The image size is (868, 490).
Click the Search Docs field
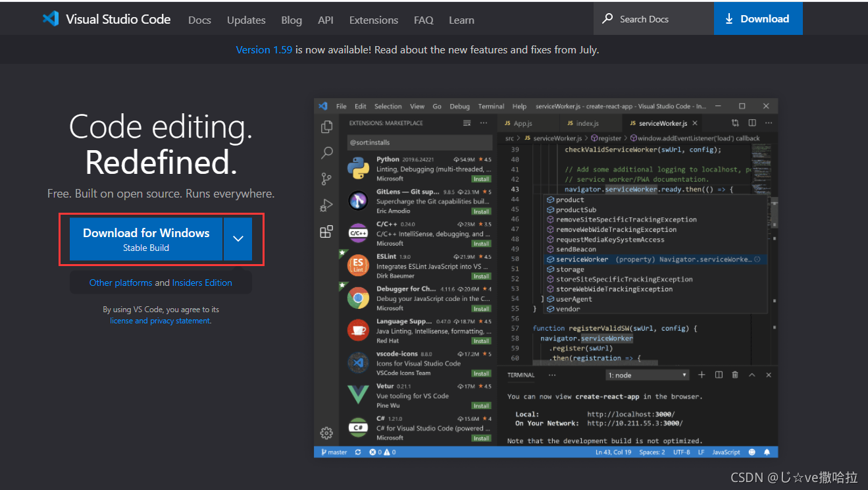click(653, 18)
